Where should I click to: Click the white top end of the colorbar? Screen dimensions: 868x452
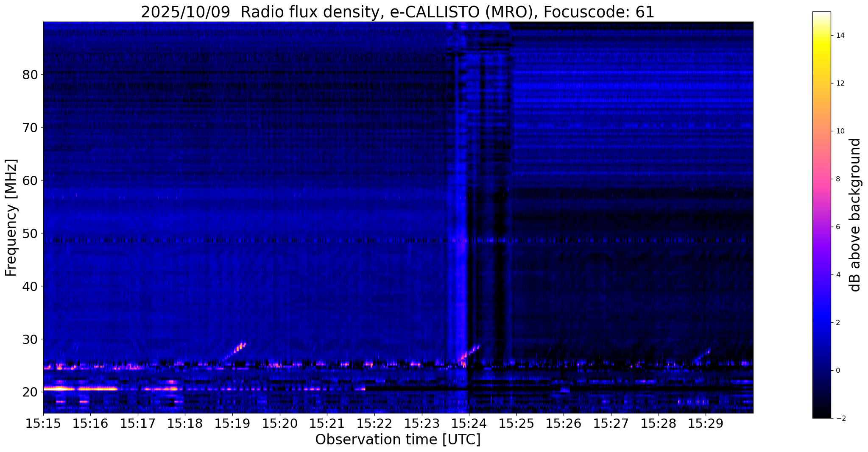click(821, 15)
